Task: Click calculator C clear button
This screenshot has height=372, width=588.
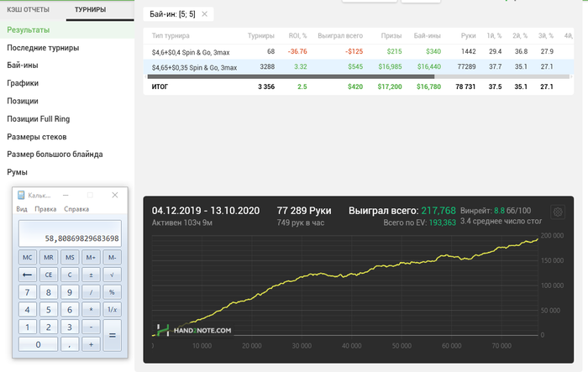Action: coord(70,275)
